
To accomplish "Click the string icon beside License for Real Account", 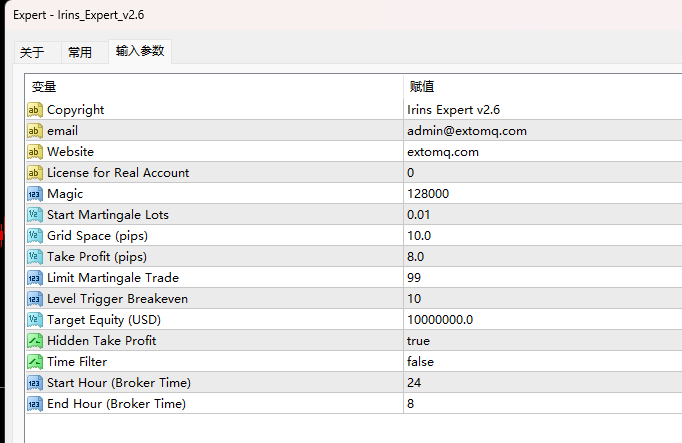I will (35, 173).
